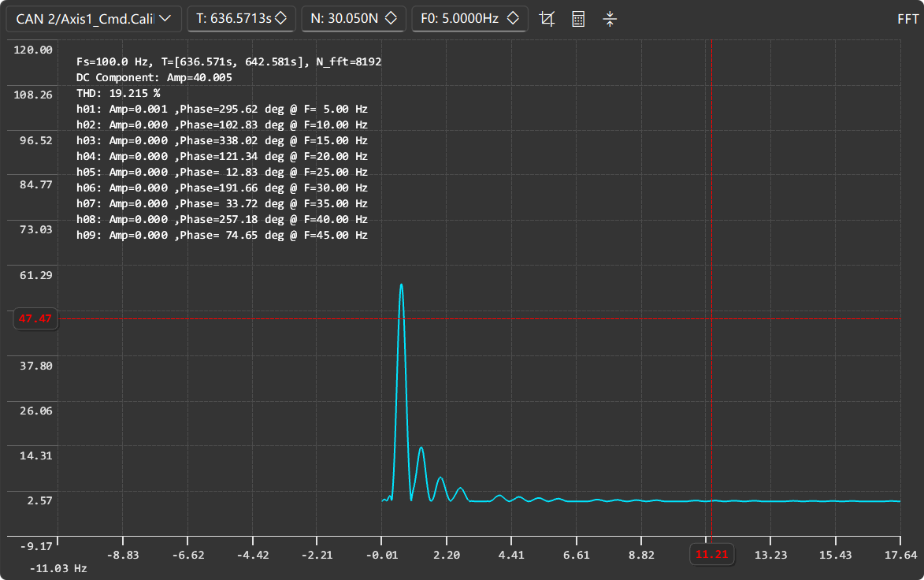Click the h05 harmonic line at 25.00 Hz
Image resolution: width=924 pixels, height=580 pixels.
[x=222, y=172]
